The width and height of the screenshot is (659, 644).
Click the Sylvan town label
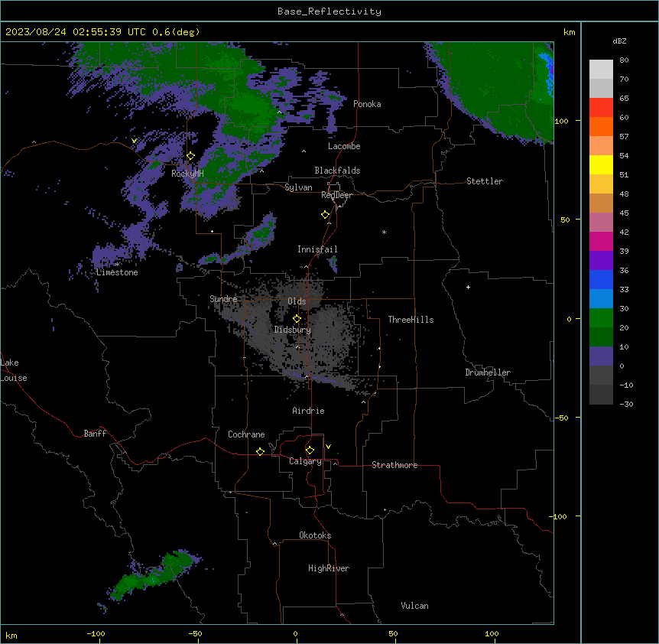pos(298,187)
